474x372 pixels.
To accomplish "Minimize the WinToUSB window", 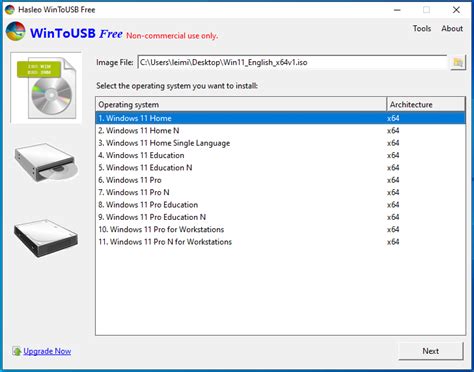I will point(397,10).
